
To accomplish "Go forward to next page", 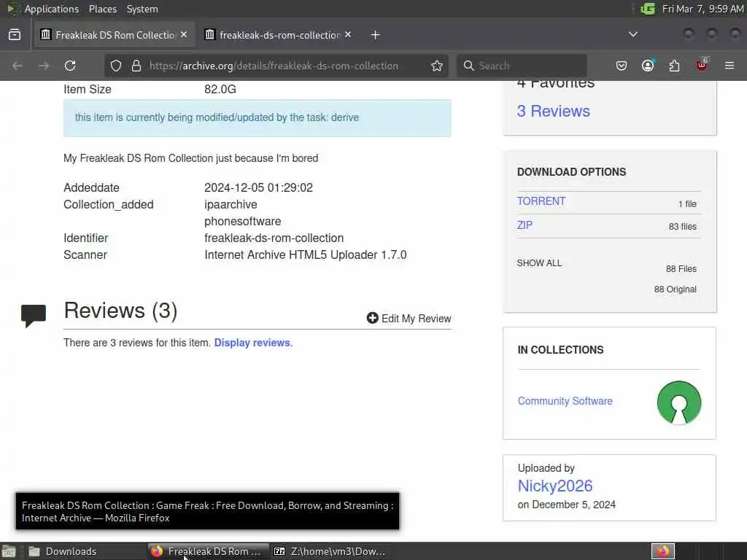I will coord(44,66).
